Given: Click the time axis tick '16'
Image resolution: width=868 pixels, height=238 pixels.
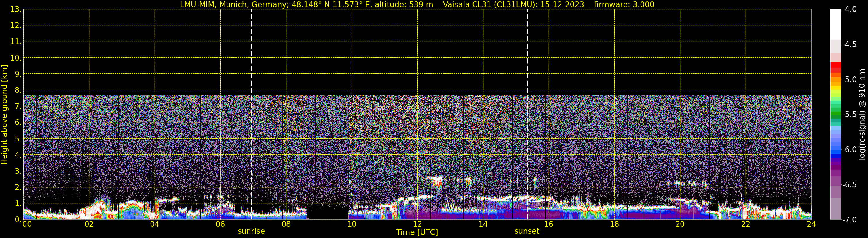Looking at the screenshot, I should point(549,224).
